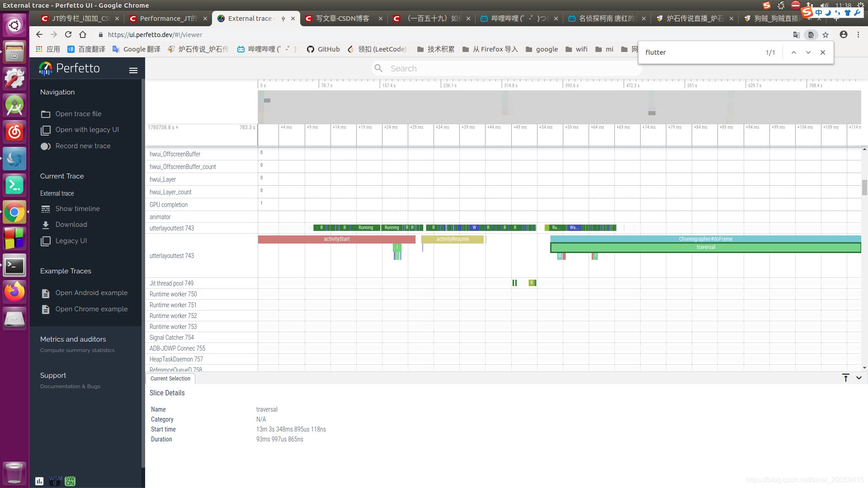Go to next find-in-page match arrow
868x488 pixels.
click(x=808, y=52)
